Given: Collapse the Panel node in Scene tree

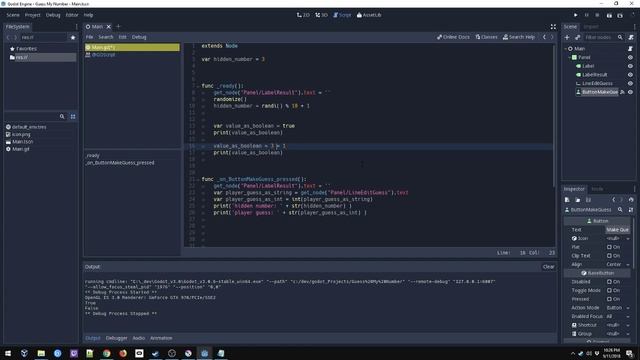Looking at the screenshot, I should click(570, 58).
